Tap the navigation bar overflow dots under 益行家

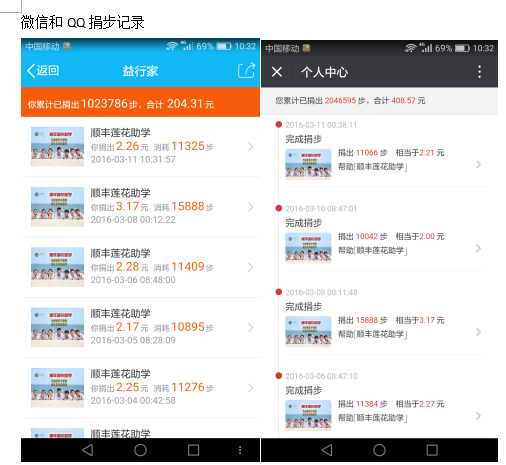[240, 450]
